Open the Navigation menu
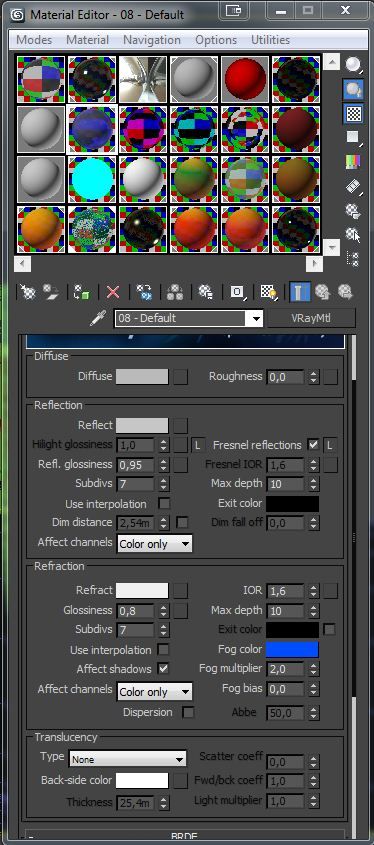The height and width of the screenshot is (845, 374). coord(152,40)
